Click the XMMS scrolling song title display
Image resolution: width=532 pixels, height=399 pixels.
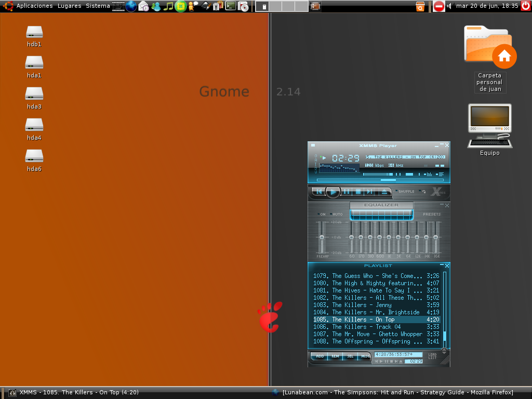point(405,157)
